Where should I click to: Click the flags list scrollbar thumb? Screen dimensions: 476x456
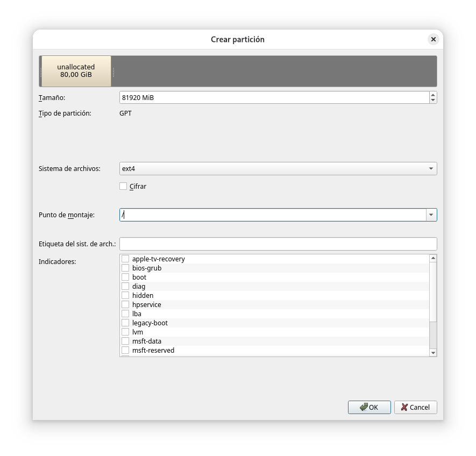(433, 292)
